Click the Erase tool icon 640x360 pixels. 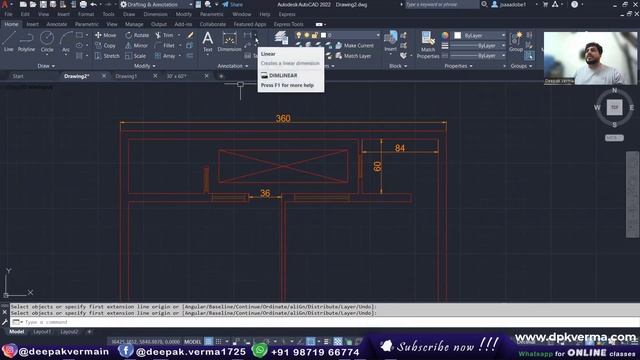pos(190,36)
